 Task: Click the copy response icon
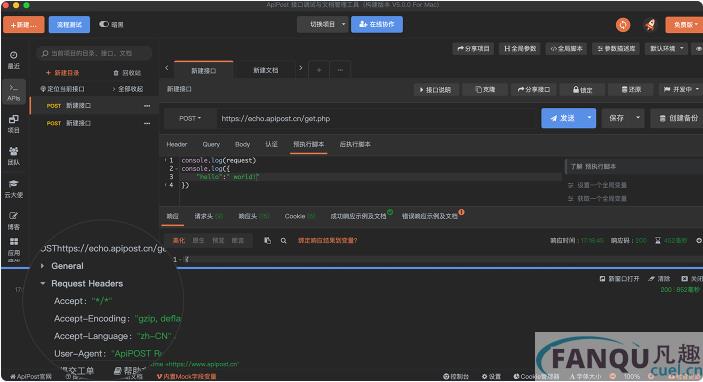268,240
